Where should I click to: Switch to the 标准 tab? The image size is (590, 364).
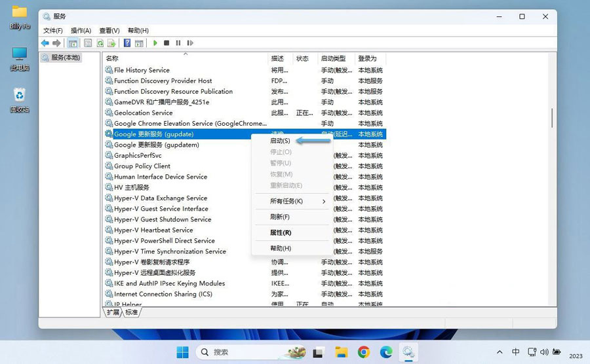point(132,312)
